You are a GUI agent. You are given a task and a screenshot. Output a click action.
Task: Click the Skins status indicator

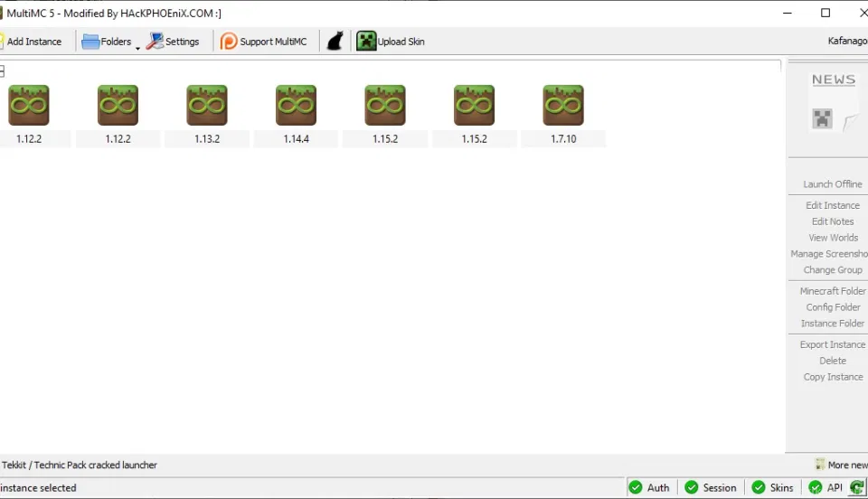[x=773, y=487]
